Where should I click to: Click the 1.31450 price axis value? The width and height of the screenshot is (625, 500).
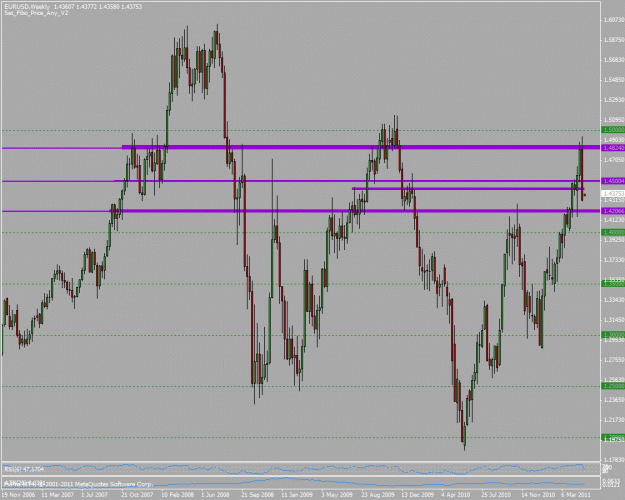click(614, 320)
